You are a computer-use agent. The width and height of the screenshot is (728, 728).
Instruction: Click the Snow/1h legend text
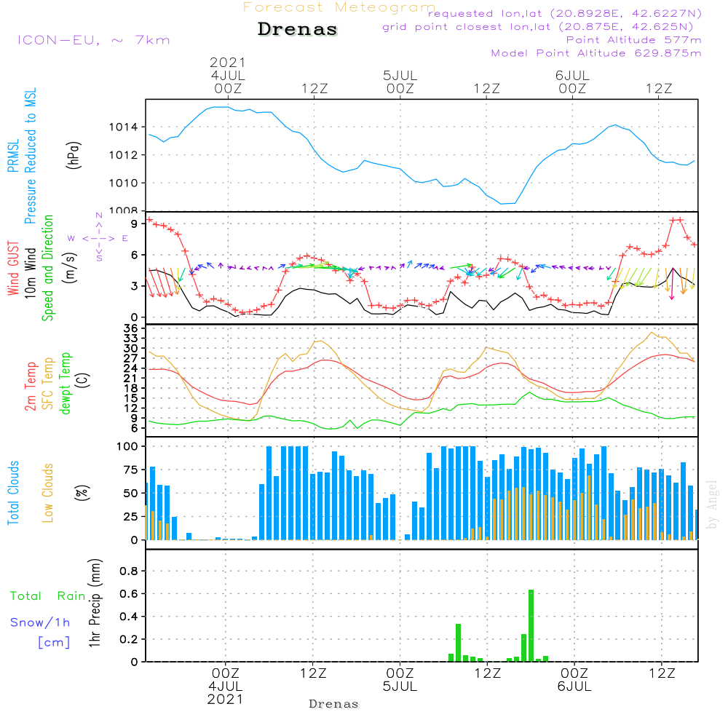40,622
